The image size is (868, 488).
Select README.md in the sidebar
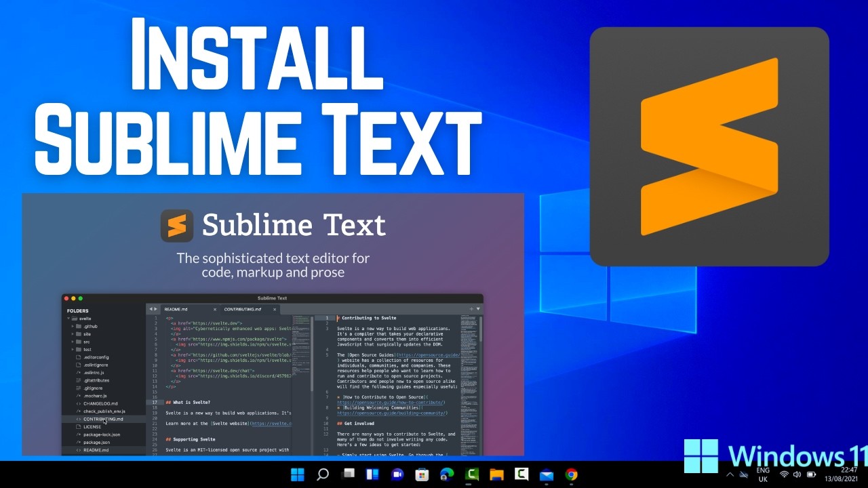[x=96, y=450]
